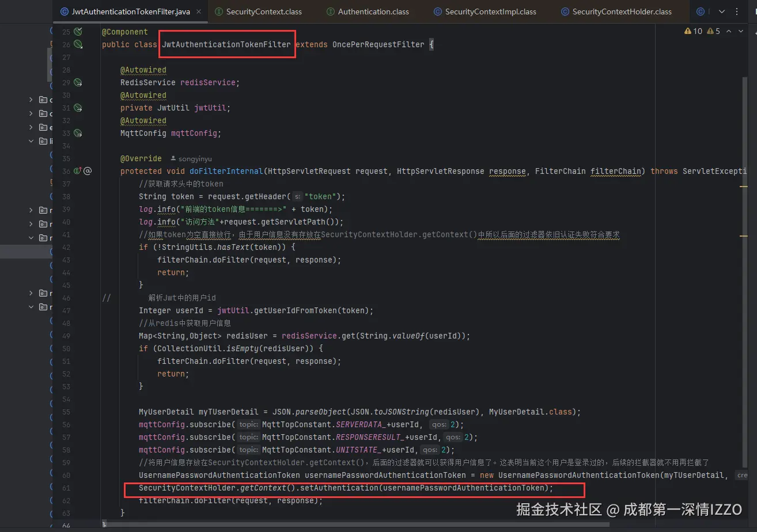757x532 pixels.
Task: Click 'JwtAuthenticationTokenFilter' in the class declaration
Action: pos(226,44)
